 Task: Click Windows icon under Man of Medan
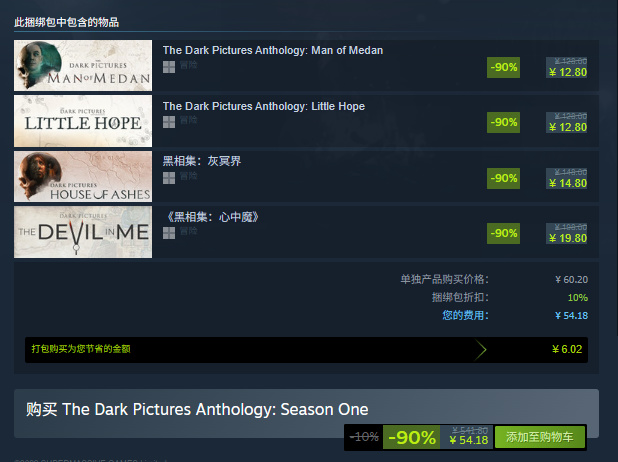point(169,67)
